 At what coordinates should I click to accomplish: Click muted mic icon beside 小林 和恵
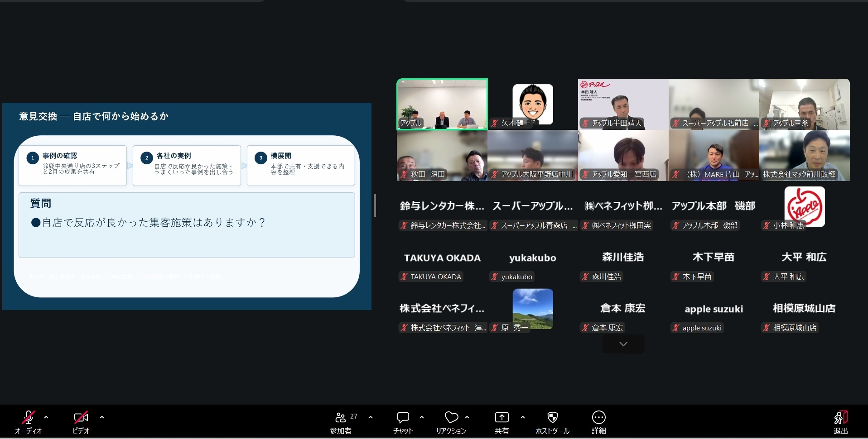pyautogui.click(x=767, y=225)
